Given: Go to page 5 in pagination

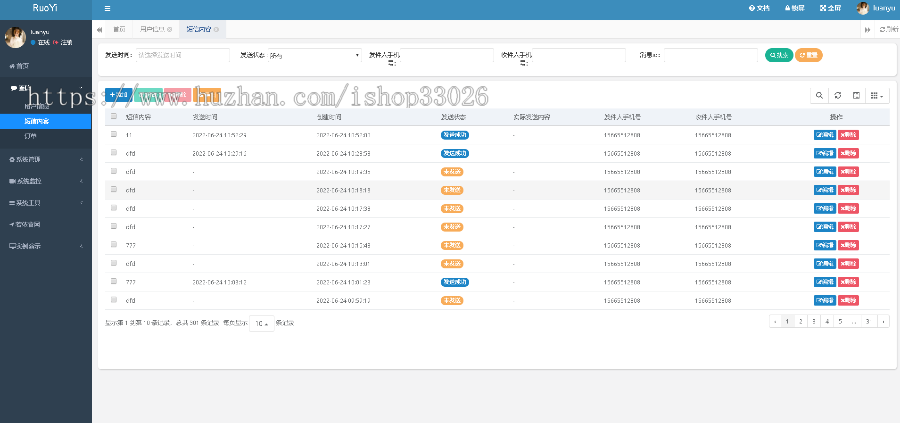Looking at the screenshot, I should tap(840, 321).
